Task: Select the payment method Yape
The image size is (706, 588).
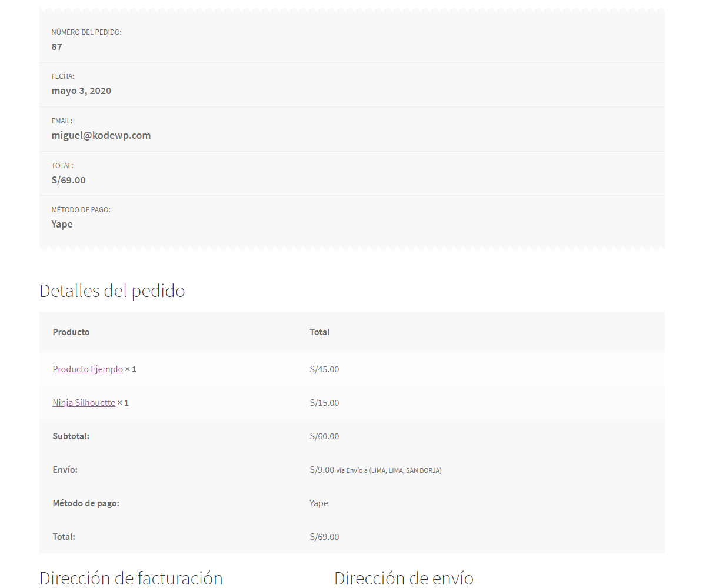Action: (62, 224)
